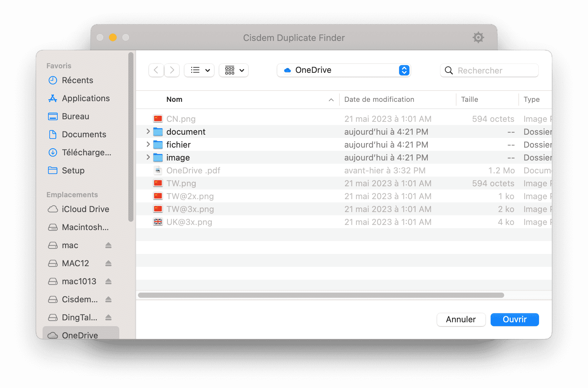Open the OneDrive location popup menu

(344, 70)
